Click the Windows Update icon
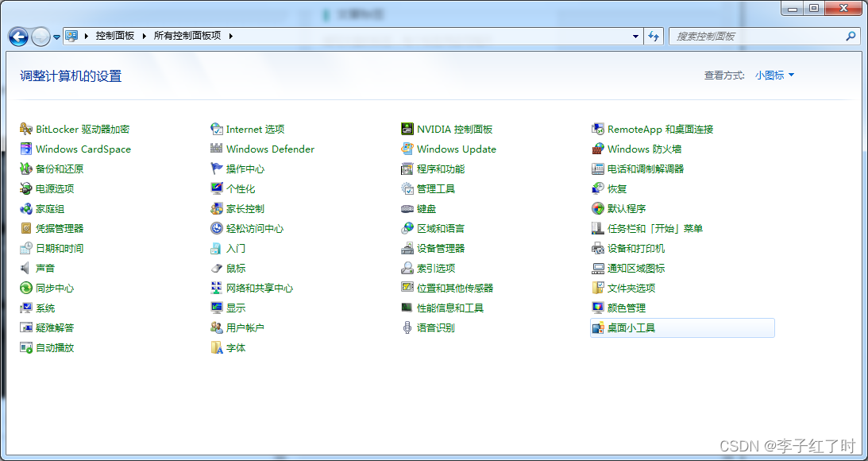This screenshot has height=461, width=868. pyautogui.click(x=407, y=149)
